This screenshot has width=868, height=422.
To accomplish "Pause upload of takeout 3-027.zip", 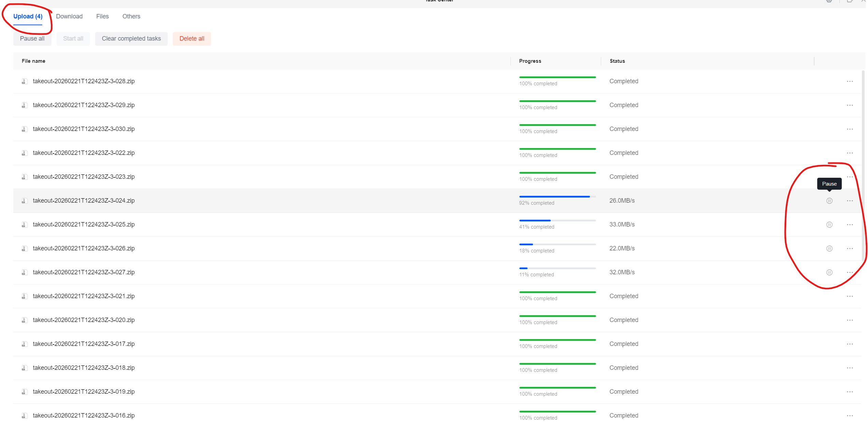I will pyautogui.click(x=829, y=272).
